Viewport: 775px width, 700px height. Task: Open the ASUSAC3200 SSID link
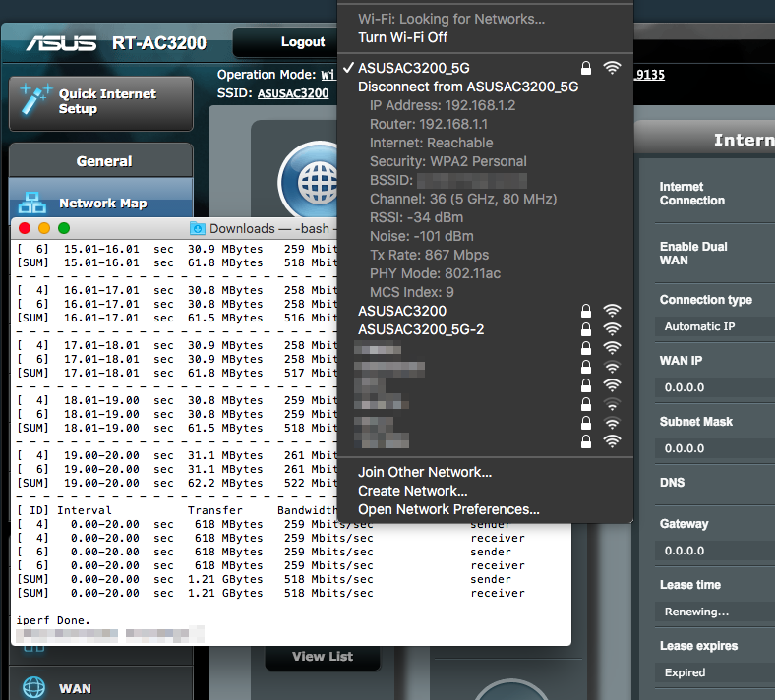tap(292, 93)
